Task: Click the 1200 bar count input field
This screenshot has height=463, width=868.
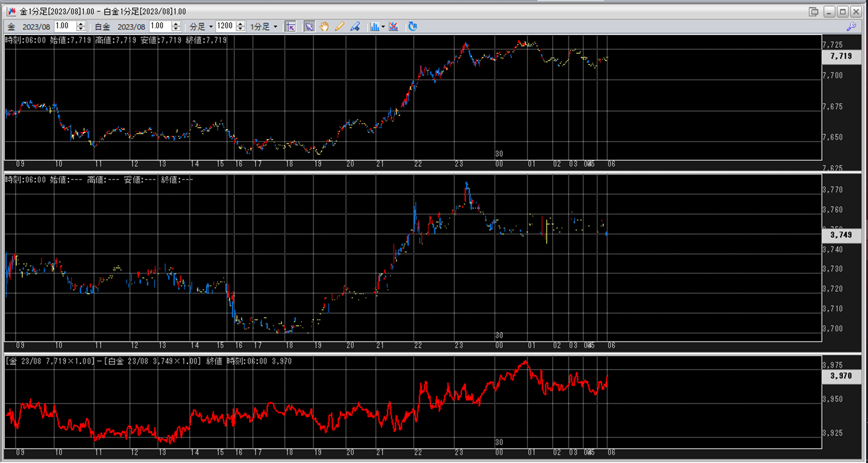Action: (225, 26)
